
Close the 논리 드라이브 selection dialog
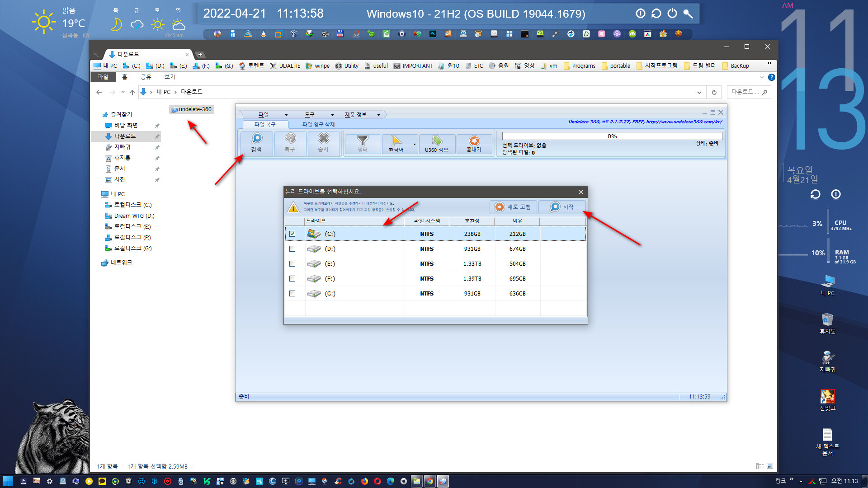pyautogui.click(x=581, y=192)
